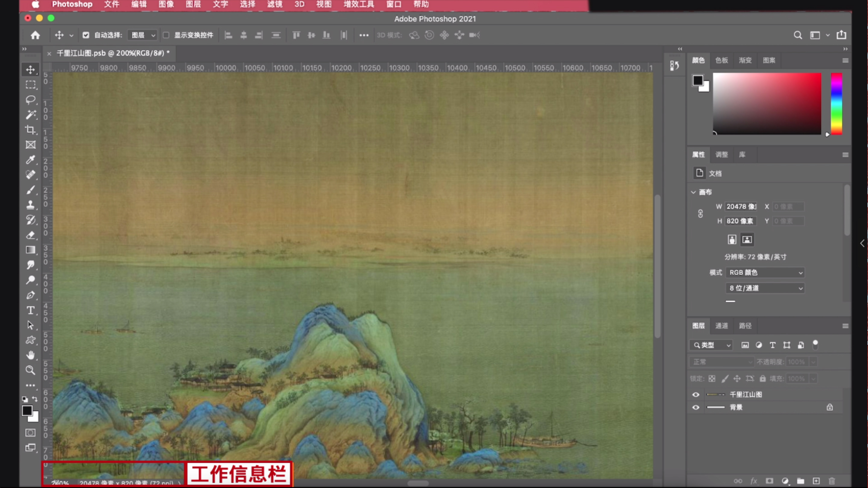Select the Eraser tool
The image size is (868, 488).
pos(31,235)
